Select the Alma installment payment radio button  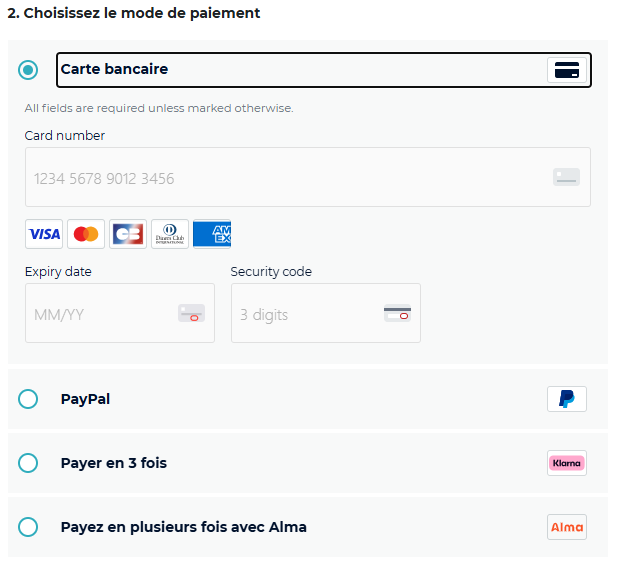click(28, 527)
